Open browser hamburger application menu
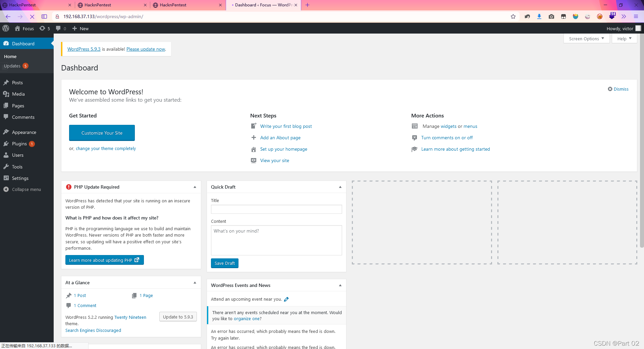 636,16
